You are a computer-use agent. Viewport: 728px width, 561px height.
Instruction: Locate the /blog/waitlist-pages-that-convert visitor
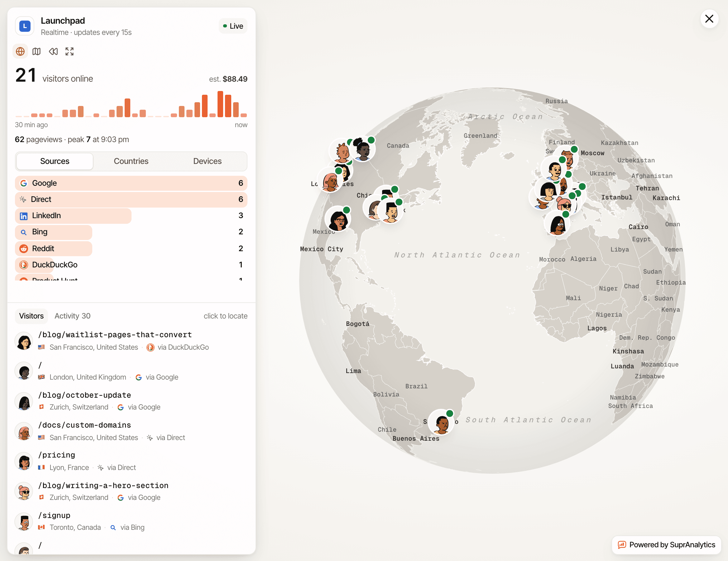click(x=131, y=341)
